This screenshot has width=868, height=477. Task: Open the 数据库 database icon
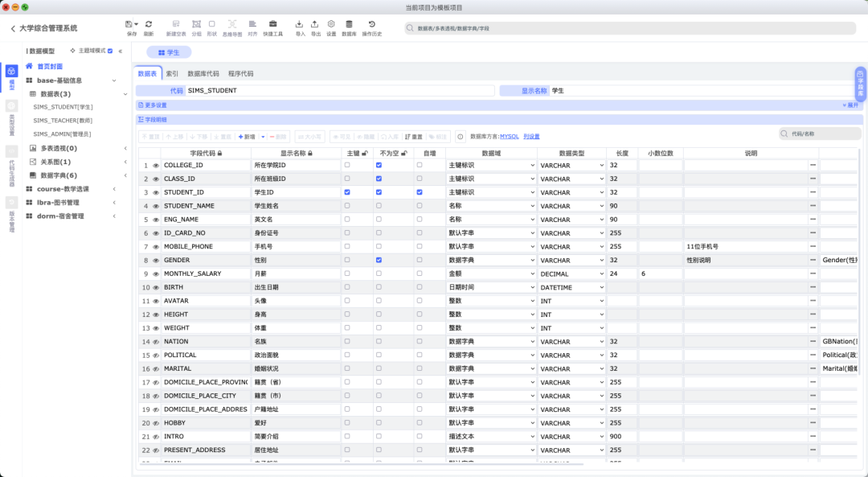349,24
